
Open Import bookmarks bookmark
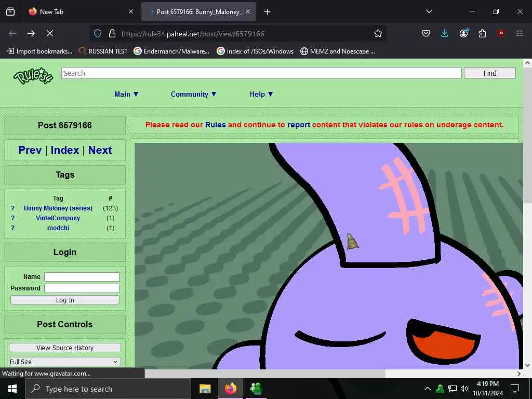[x=39, y=51]
